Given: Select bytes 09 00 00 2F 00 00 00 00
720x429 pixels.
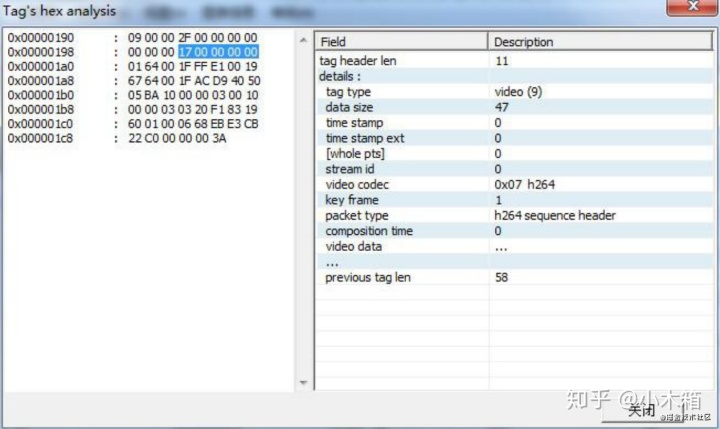Looking at the screenshot, I should [x=193, y=38].
